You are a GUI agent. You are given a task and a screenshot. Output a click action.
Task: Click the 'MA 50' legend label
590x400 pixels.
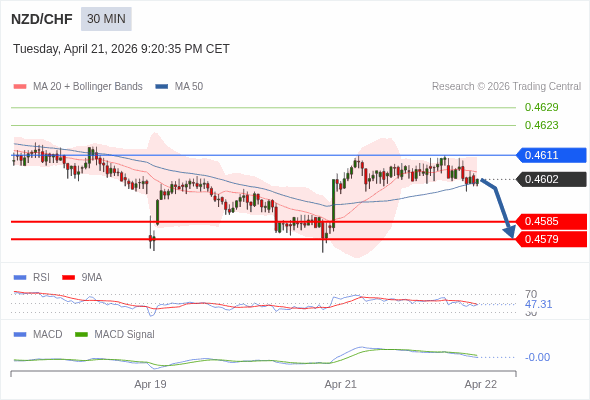click(189, 87)
